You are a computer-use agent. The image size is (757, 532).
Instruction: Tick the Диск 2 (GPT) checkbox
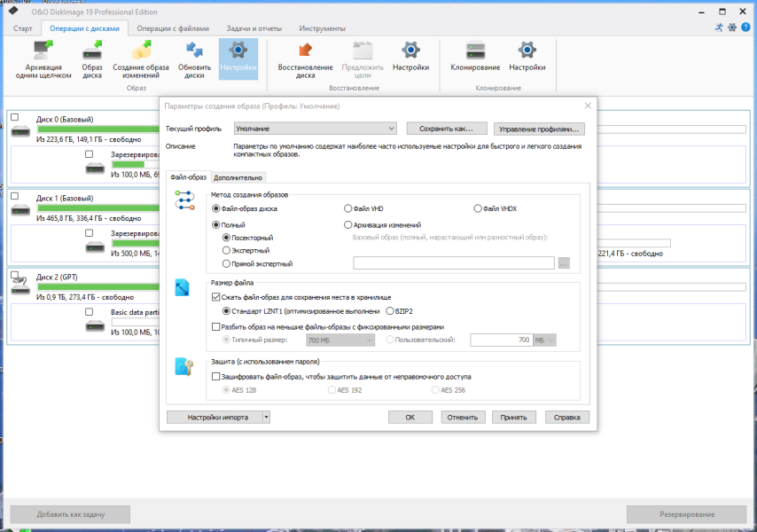15,275
